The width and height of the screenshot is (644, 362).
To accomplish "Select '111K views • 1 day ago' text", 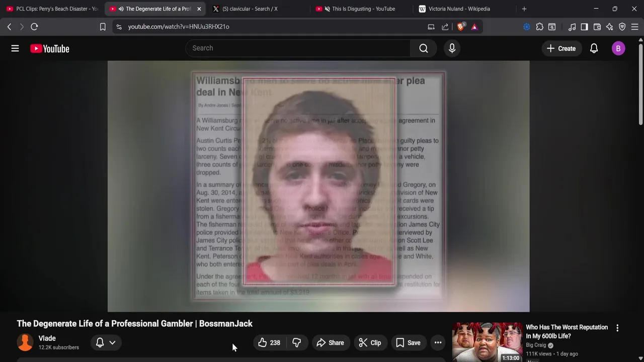I will (x=552, y=353).
